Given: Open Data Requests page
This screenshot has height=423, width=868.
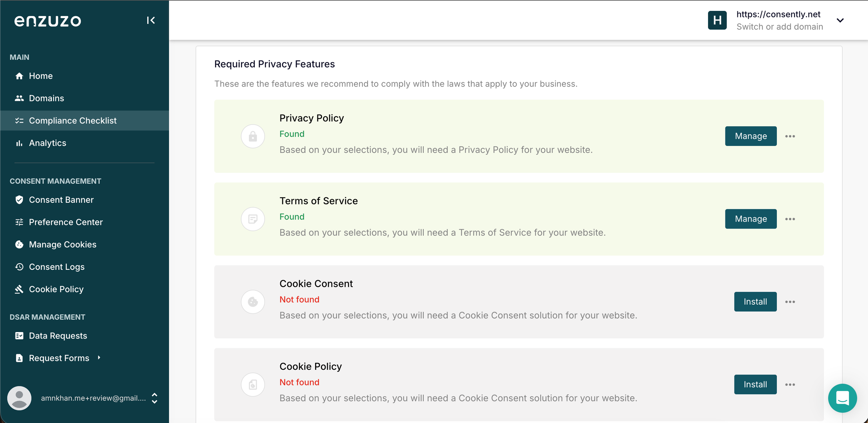Looking at the screenshot, I should pos(85,336).
